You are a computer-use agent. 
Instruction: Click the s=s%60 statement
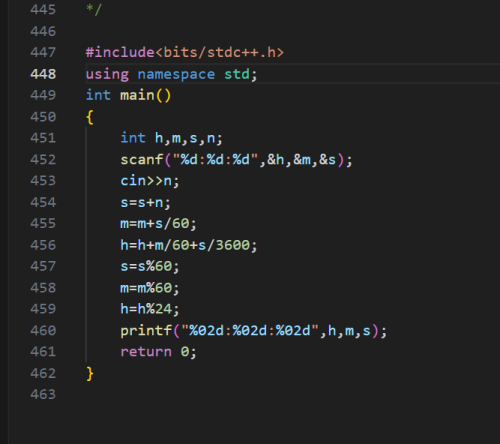pyautogui.click(x=150, y=266)
